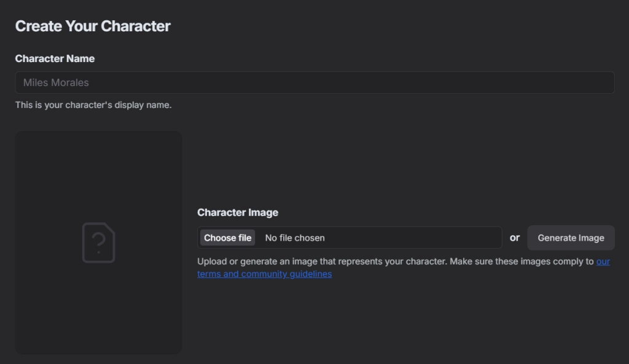Click the word or between upload options
Screen dimensions: 629x364
pos(515,238)
